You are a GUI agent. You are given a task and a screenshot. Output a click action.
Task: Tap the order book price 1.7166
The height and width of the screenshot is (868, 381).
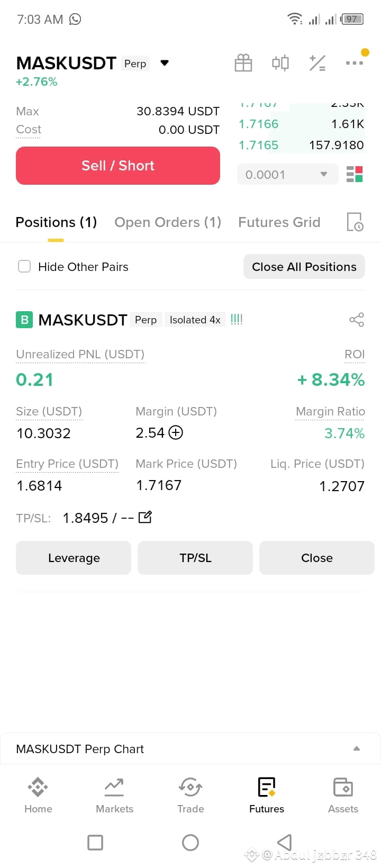[258, 124]
